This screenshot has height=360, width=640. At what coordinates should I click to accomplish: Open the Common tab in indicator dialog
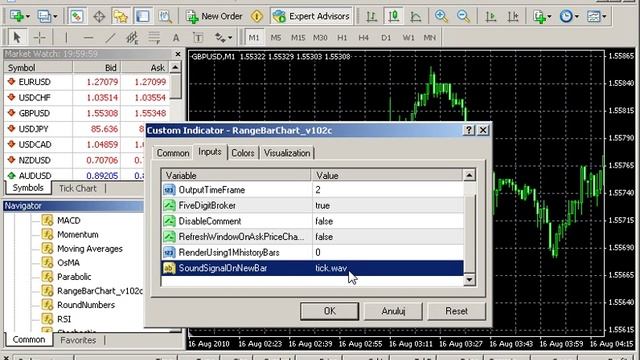pos(173,153)
